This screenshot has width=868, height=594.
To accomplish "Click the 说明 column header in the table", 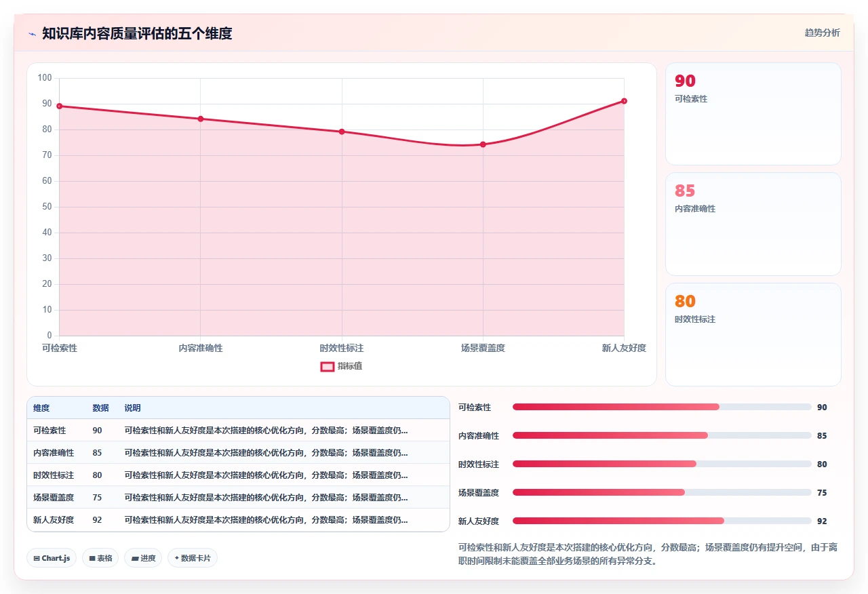I will pos(132,408).
